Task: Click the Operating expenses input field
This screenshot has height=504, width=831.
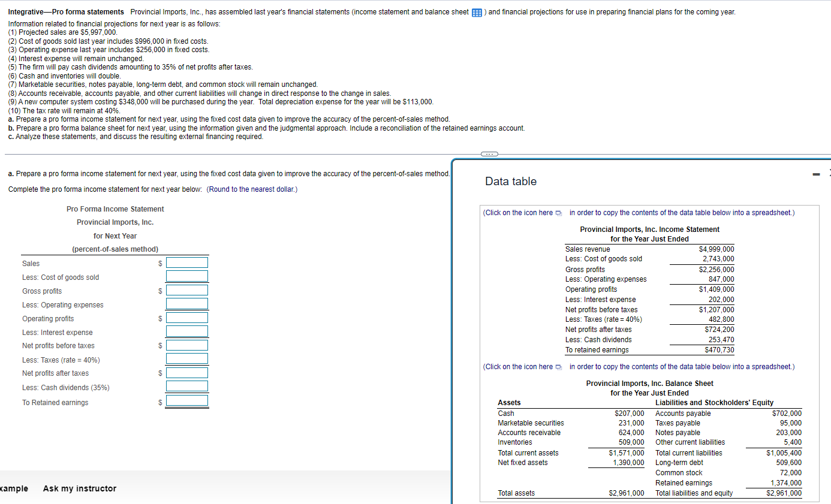Action: [187, 304]
